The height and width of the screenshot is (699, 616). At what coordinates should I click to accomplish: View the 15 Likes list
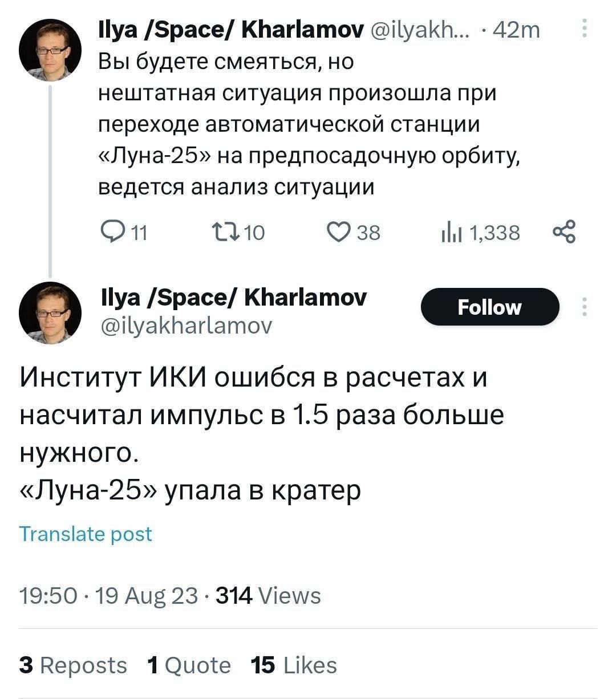[294, 665]
